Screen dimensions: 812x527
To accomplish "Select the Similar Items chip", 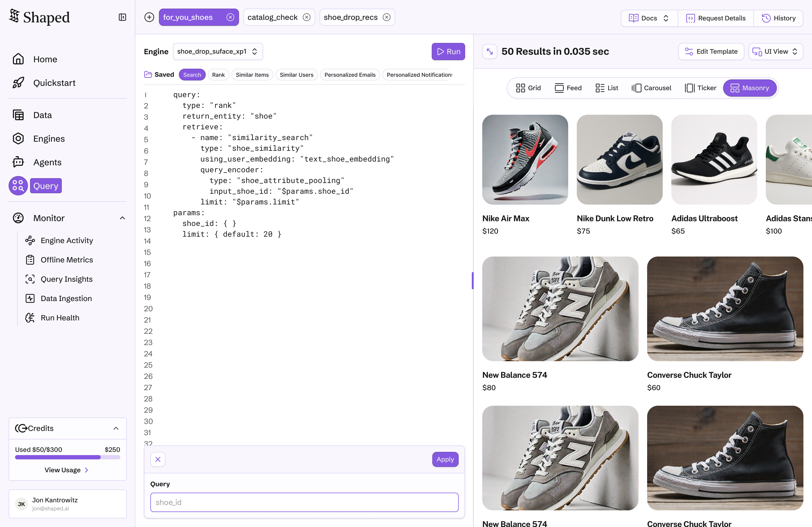I will click(x=252, y=75).
